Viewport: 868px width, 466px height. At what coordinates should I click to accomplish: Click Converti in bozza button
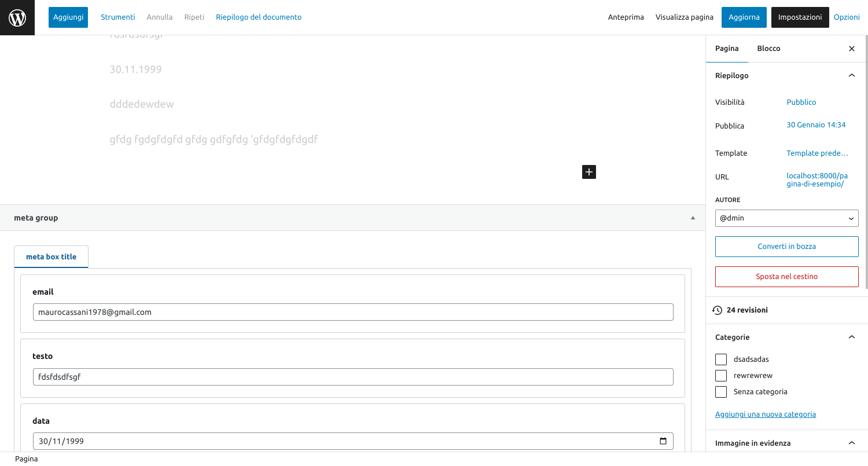pos(787,247)
